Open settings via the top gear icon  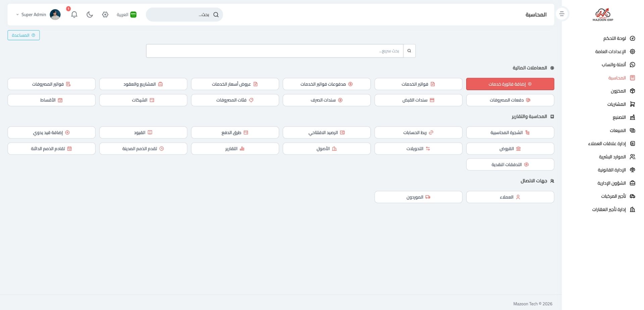(x=105, y=14)
